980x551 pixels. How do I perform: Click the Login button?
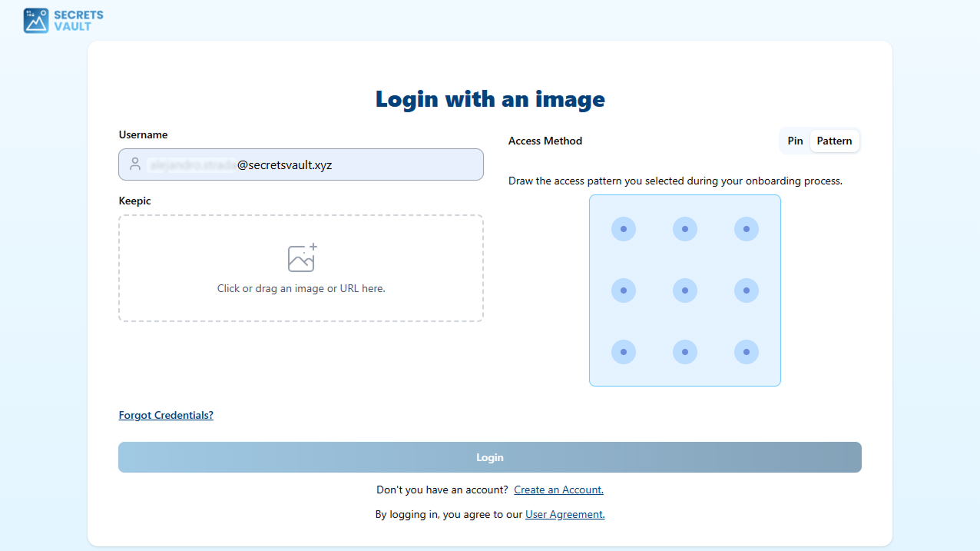point(489,457)
